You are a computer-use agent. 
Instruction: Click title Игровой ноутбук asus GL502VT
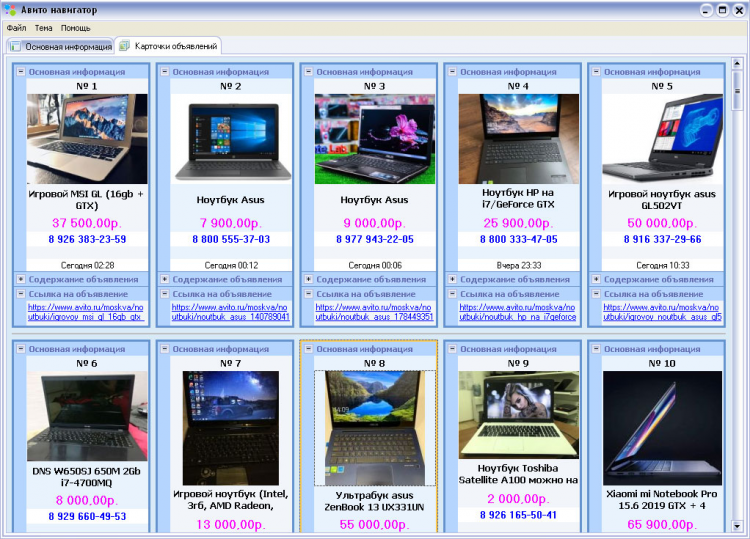pos(662,199)
